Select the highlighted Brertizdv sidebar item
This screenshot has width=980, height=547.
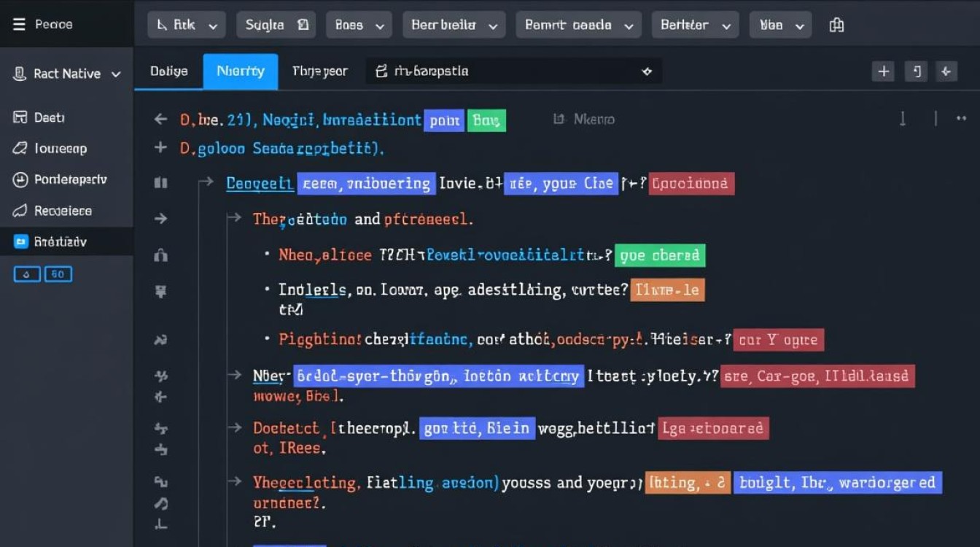point(66,241)
